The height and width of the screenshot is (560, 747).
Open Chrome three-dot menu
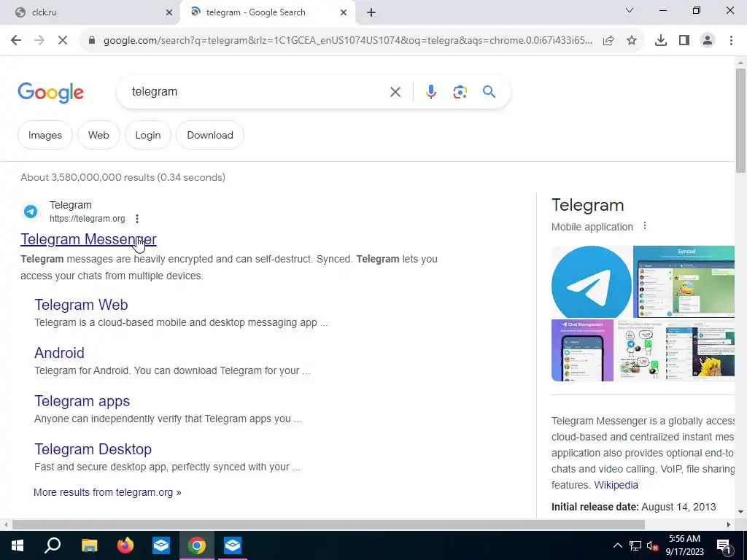pyautogui.click(x=731, y=41)
